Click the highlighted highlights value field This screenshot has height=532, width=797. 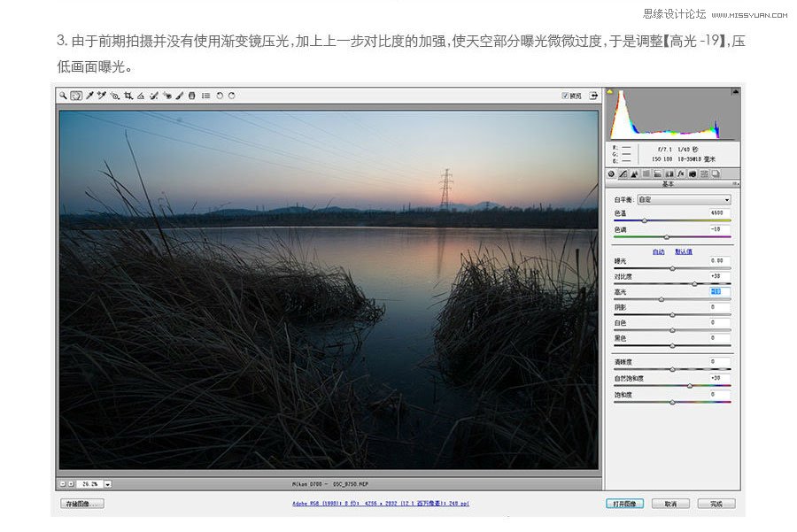pyautogui.click(x=720, y=291)
